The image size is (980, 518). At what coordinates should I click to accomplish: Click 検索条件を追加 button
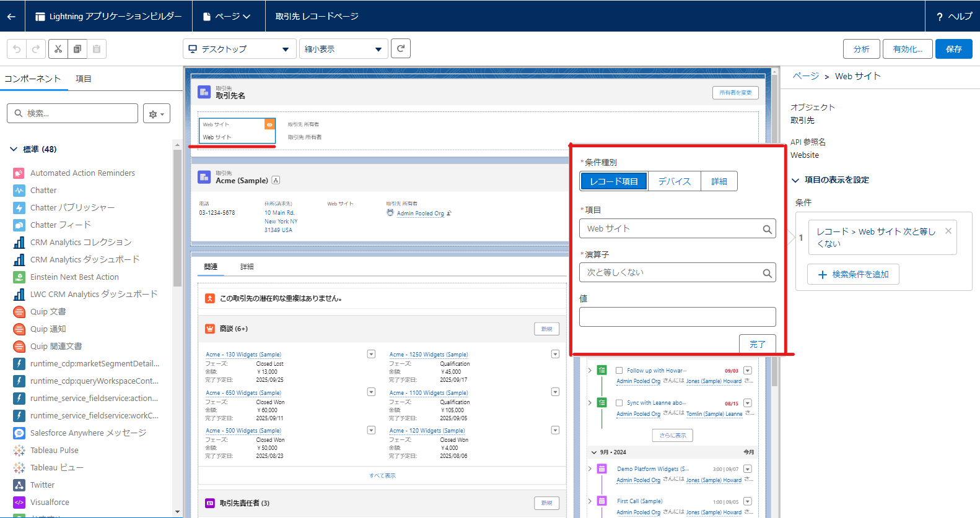click(x=853, y=274)
